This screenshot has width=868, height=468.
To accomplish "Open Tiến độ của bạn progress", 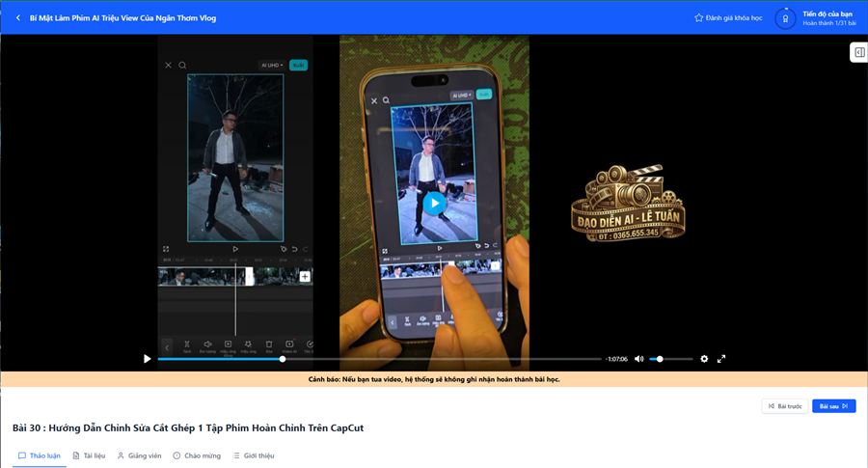I will click(x=827, y=14).
